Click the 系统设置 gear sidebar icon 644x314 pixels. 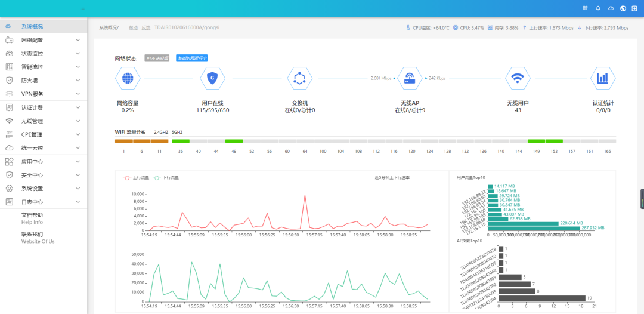(10, 188)
